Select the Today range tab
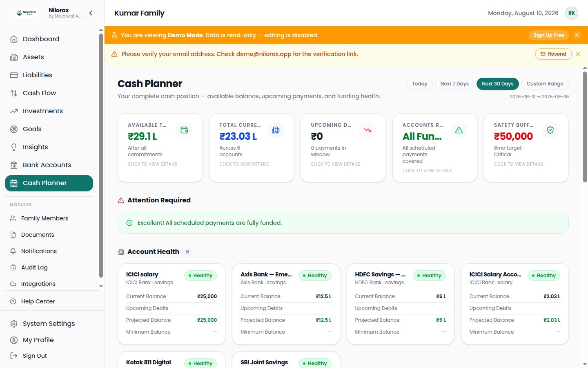 [x=419, y=84]
